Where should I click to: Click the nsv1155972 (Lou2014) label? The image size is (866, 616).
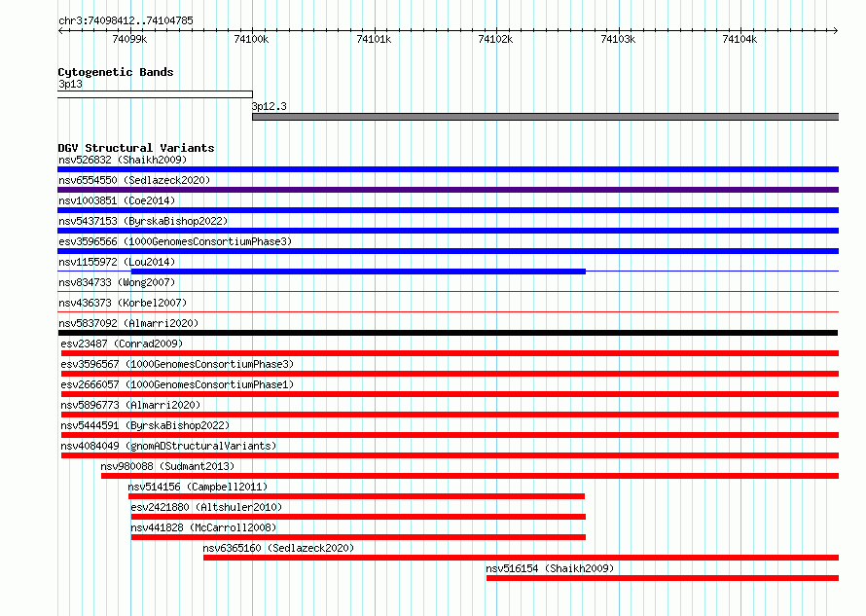click(117, 262)
